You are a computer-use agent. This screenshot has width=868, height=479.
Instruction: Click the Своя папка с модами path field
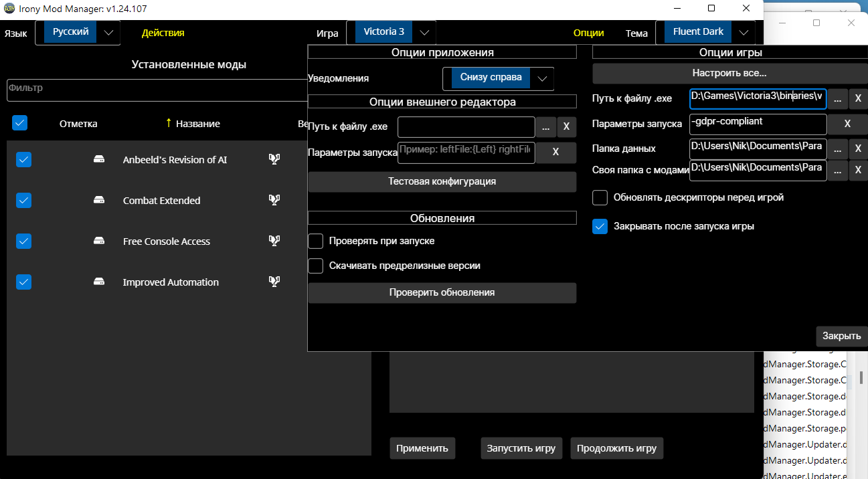click(758, 171)
